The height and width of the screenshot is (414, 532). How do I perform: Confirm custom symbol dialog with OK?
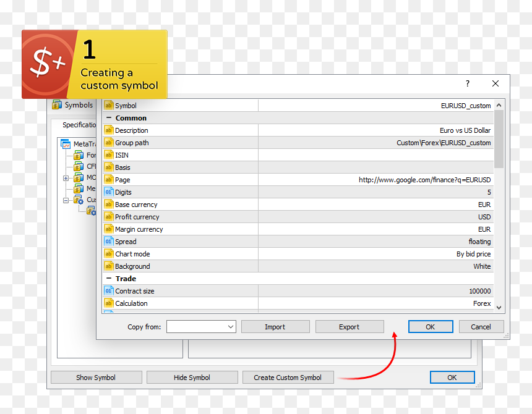[431, 327]
